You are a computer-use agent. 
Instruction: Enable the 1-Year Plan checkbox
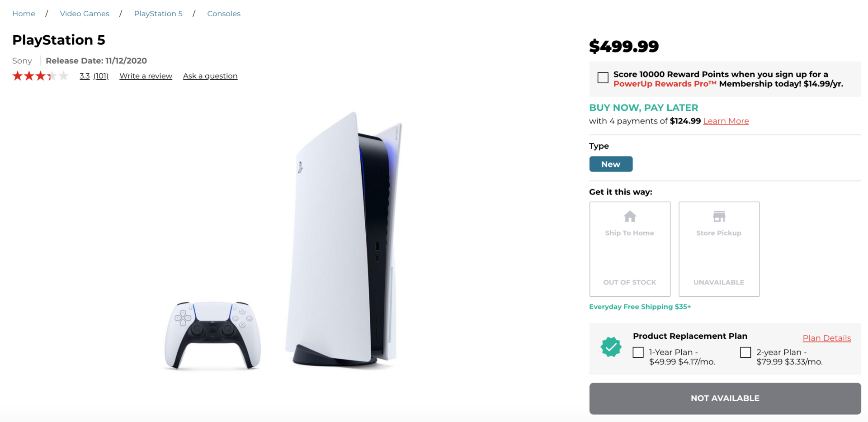638,352
